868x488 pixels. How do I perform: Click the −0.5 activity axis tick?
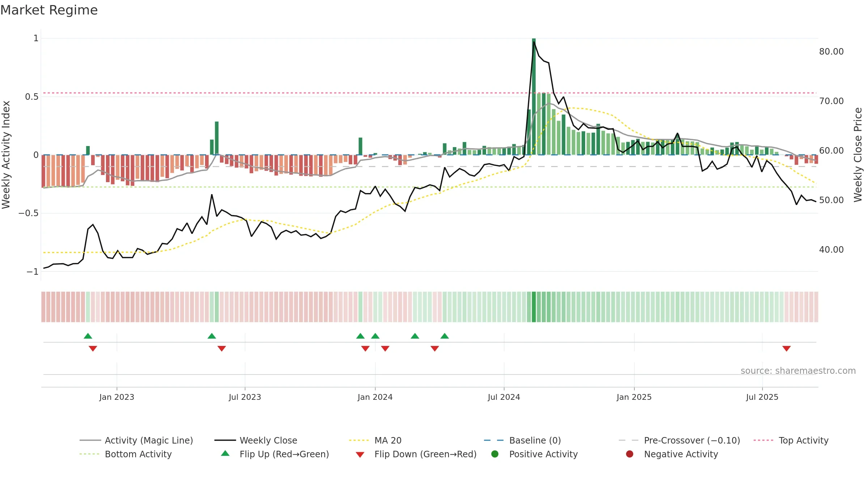point(29,213)
